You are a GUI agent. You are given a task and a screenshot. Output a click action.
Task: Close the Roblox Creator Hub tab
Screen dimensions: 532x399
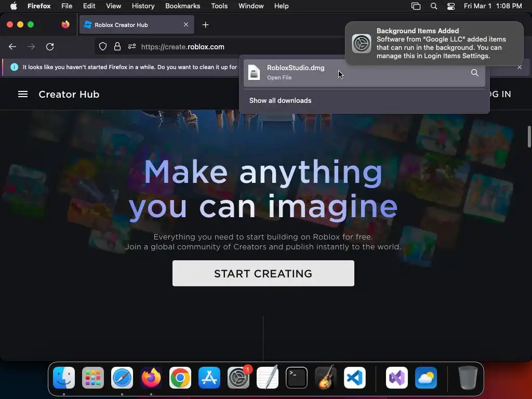[x=186, y=24]
